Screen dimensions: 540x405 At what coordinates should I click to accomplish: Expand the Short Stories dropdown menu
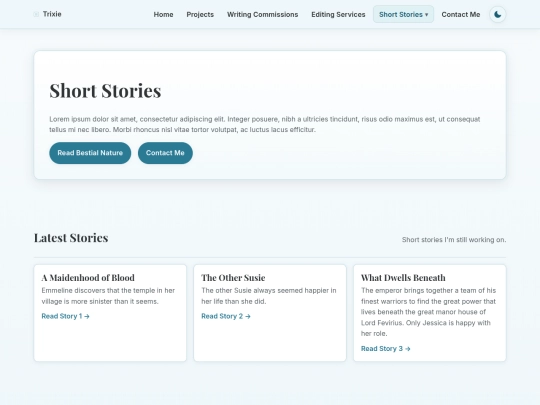[x=403, y=14]
